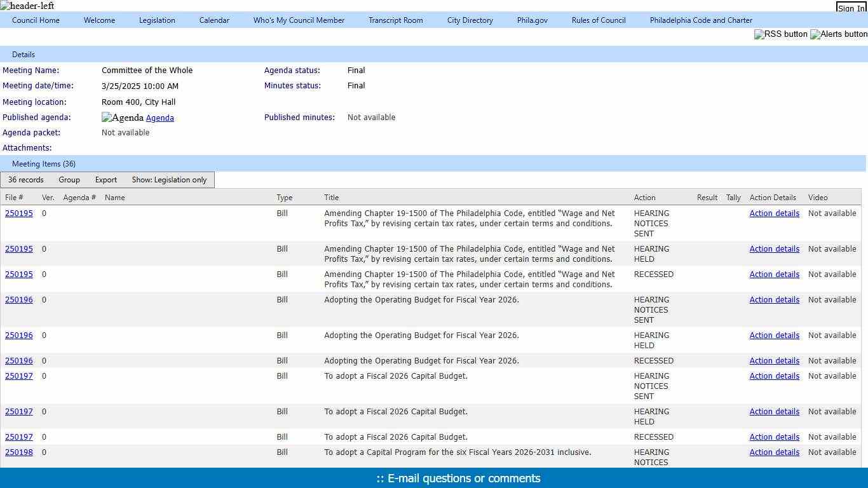Click the header-left logo image
The height and width of the screenshot is (488, 868).
27,6
